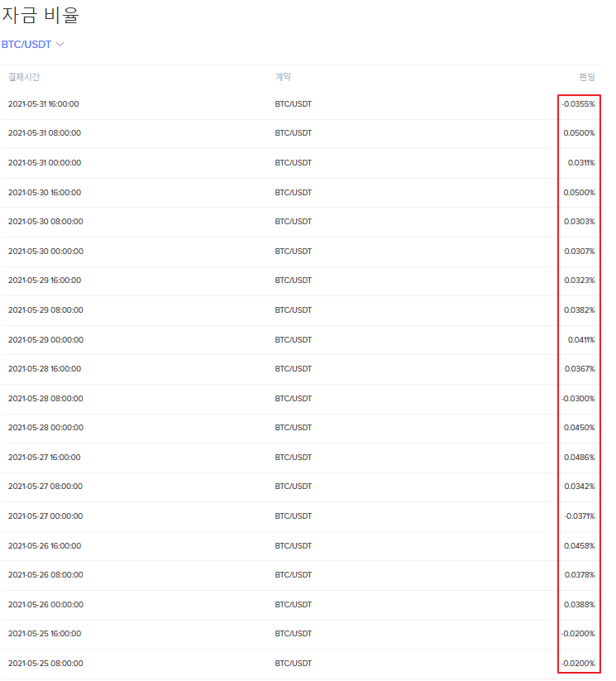
Task: Select settlement time 2021-05-28 00:00:00
Action: [x=45, y=427]
